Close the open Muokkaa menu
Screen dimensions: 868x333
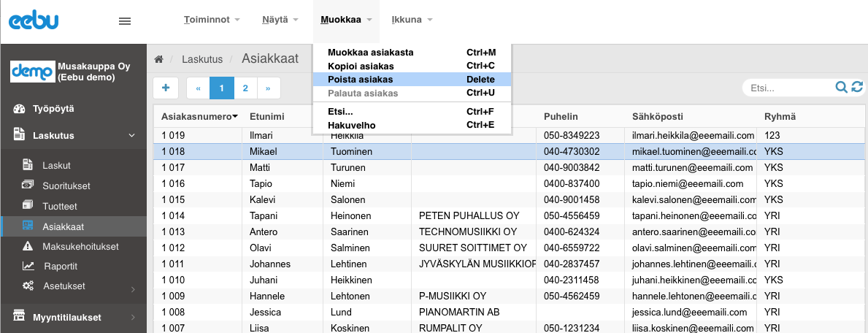(x=347, y=20)
